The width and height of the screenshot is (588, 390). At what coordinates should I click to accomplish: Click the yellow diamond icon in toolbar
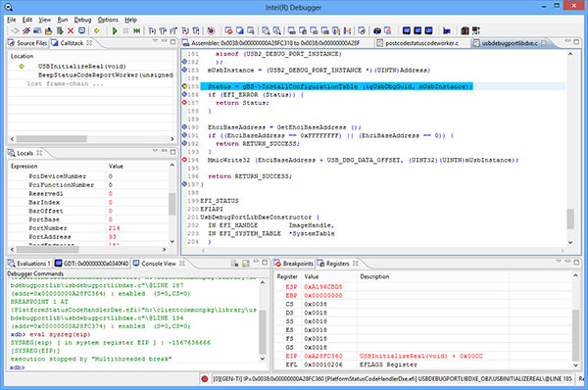click(96, 30)
